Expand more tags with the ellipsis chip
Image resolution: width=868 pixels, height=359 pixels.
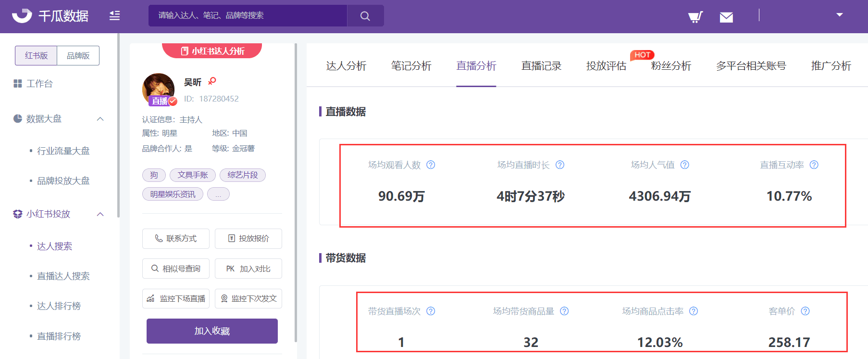pos(218,194)
